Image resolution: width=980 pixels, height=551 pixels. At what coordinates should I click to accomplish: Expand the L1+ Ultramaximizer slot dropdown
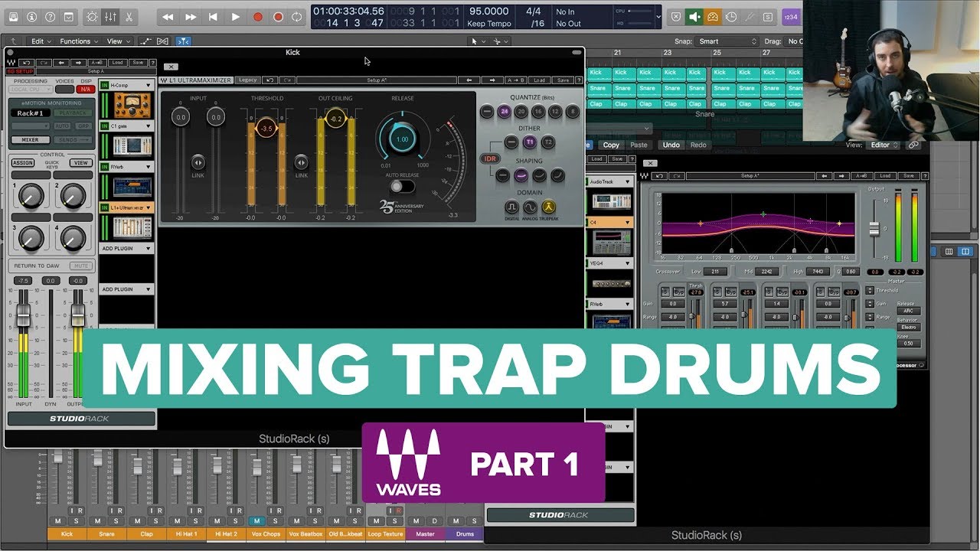149,207
